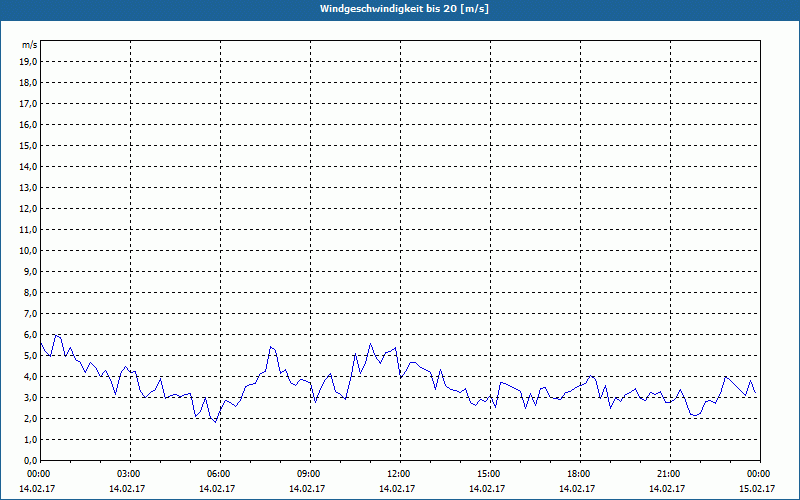Click the 2,0 y-axis label
Screen dimensions: 800x500
pyautogui.click(x=30, y=418)
